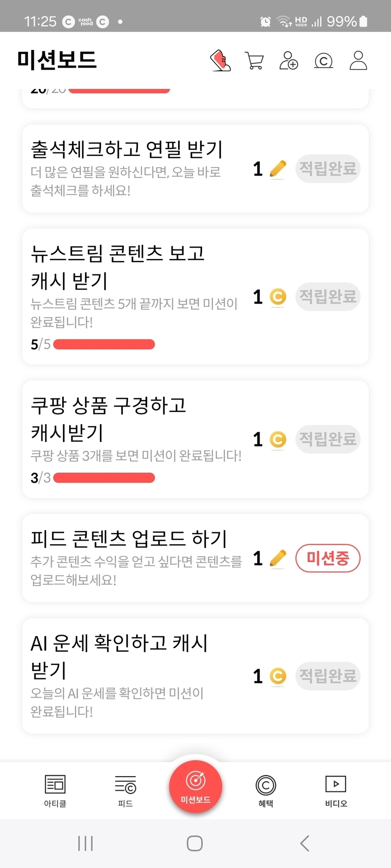Screen dimensions: 391x868
Task: Open my profile page
Action: pos(358,61)
